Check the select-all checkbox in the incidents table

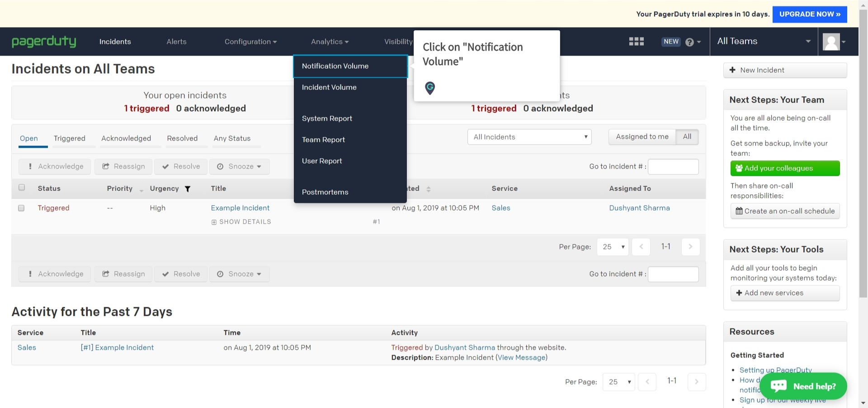point(21,187)
